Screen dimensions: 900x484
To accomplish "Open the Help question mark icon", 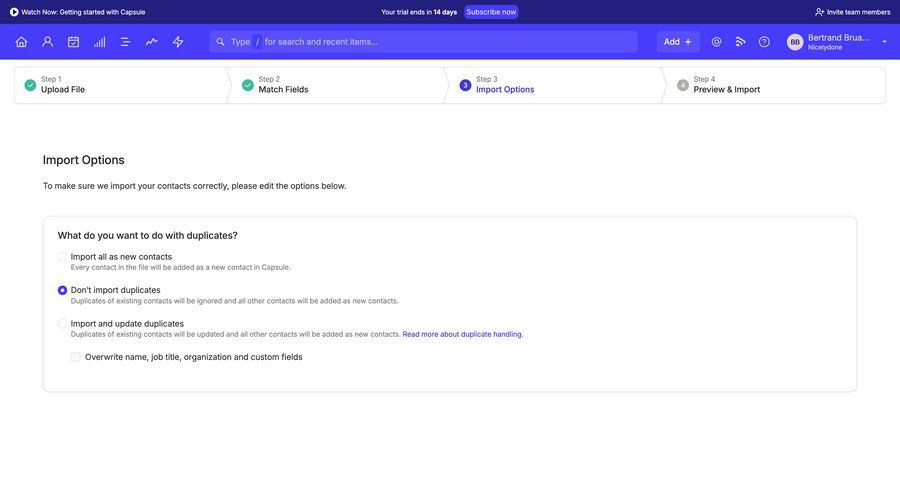I will point(764,42).
